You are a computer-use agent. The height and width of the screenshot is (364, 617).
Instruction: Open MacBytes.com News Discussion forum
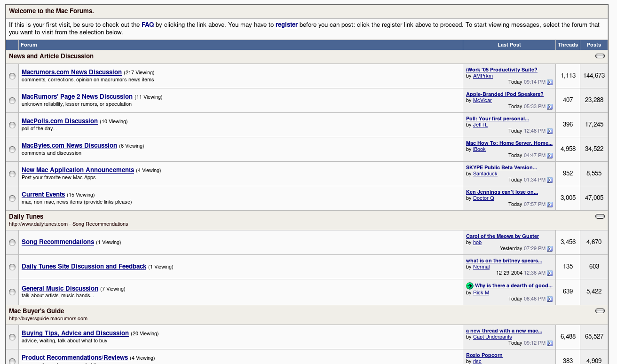(69, 145)
